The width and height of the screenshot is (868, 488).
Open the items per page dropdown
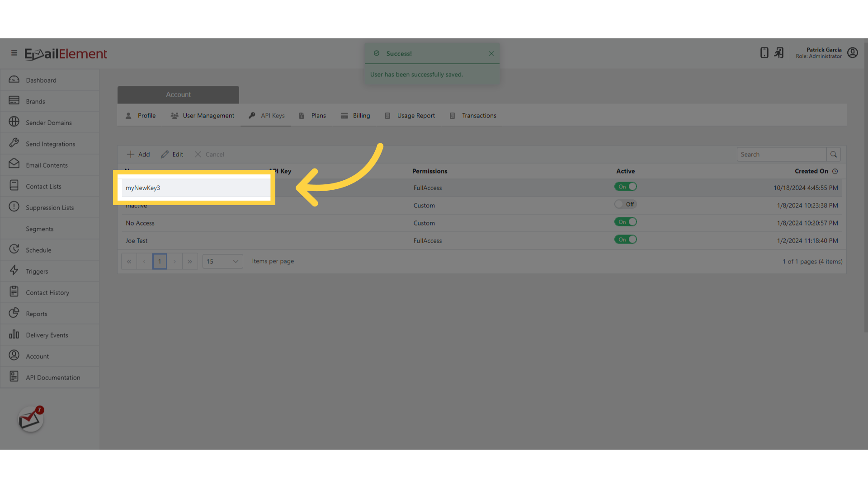[223, 262]
